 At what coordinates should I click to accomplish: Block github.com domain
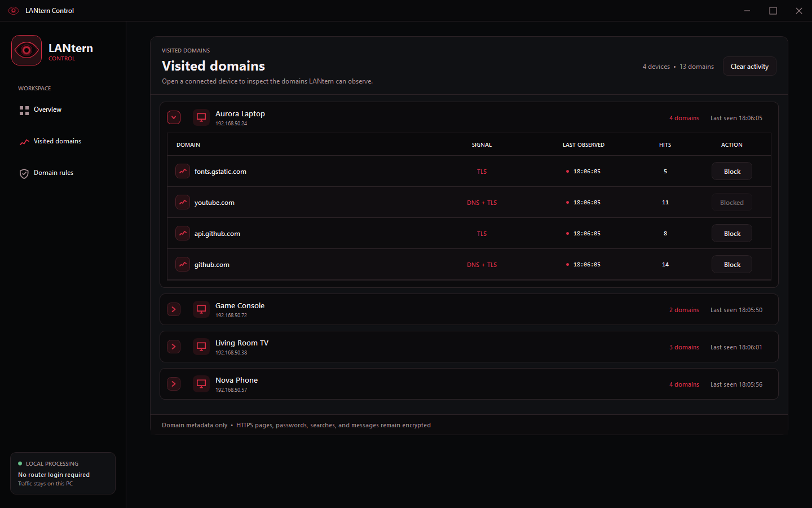tap(732, 264)
